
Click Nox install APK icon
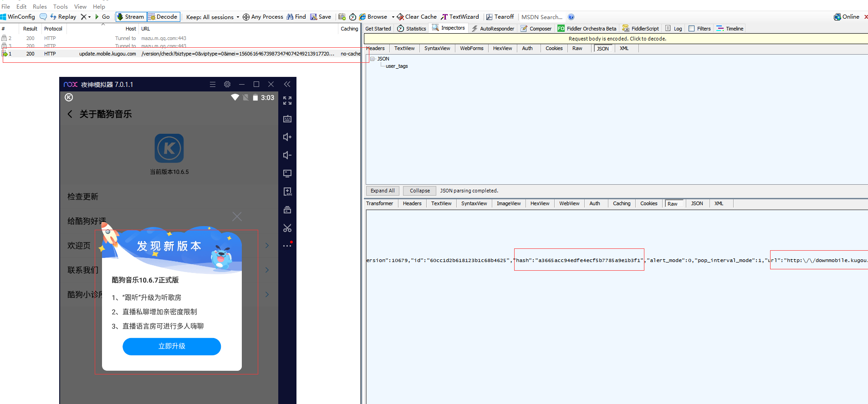(287, 192)
